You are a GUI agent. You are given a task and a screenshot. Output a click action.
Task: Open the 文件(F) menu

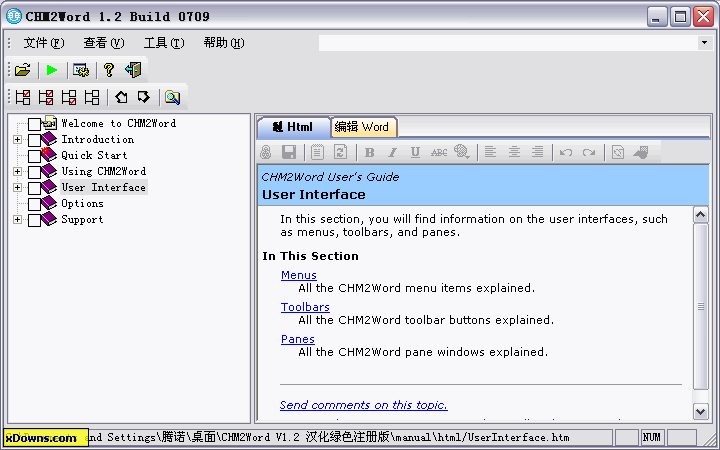44,43
